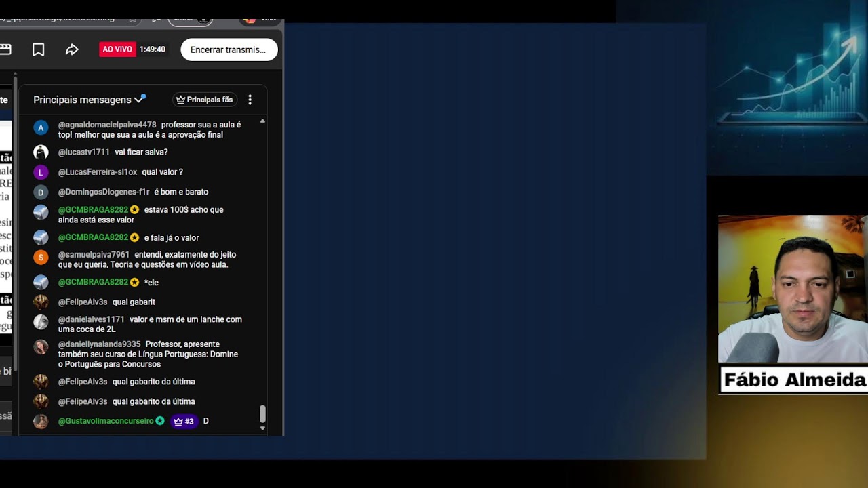Click message text 'qual valor ?'

[162, 172]
